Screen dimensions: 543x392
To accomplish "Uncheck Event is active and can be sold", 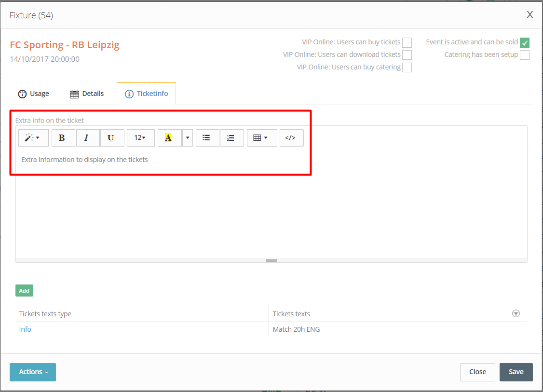I will (525, 42).
